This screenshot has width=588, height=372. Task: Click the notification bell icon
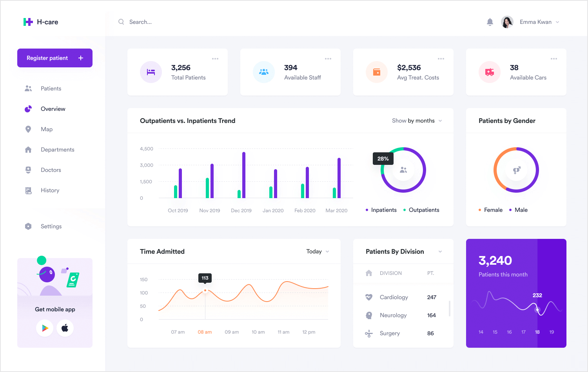(x=490, y=22)
